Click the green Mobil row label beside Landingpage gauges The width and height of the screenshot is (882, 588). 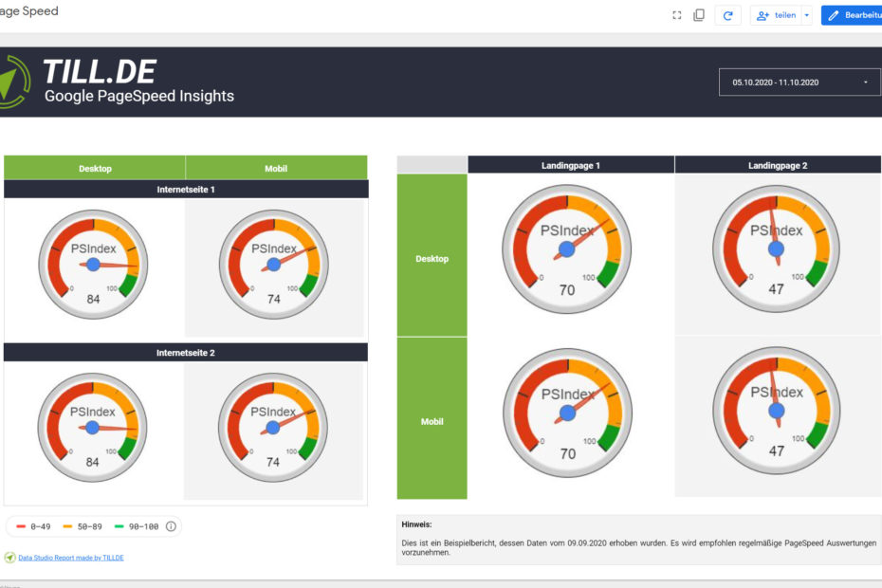(x=432, y=418)
